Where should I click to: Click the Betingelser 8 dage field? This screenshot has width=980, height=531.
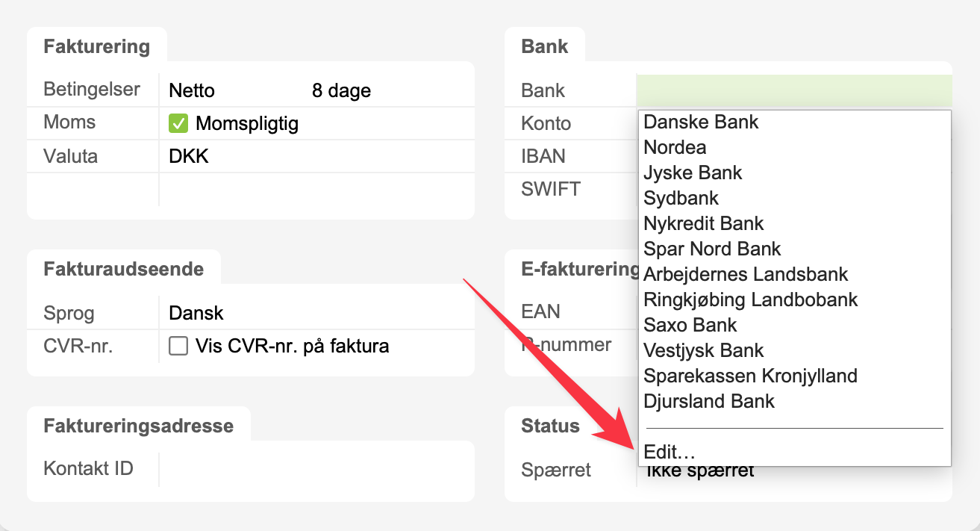(341, 91)
